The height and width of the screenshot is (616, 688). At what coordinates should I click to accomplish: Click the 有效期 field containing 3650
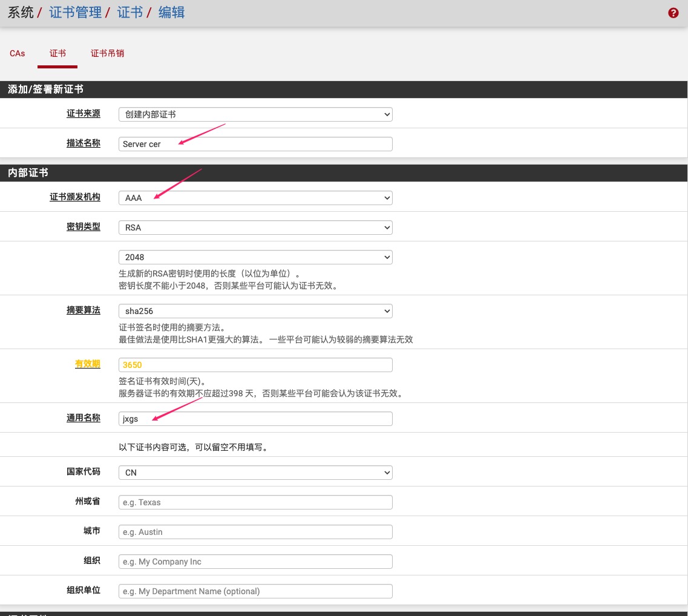click(x=255, y=365)
